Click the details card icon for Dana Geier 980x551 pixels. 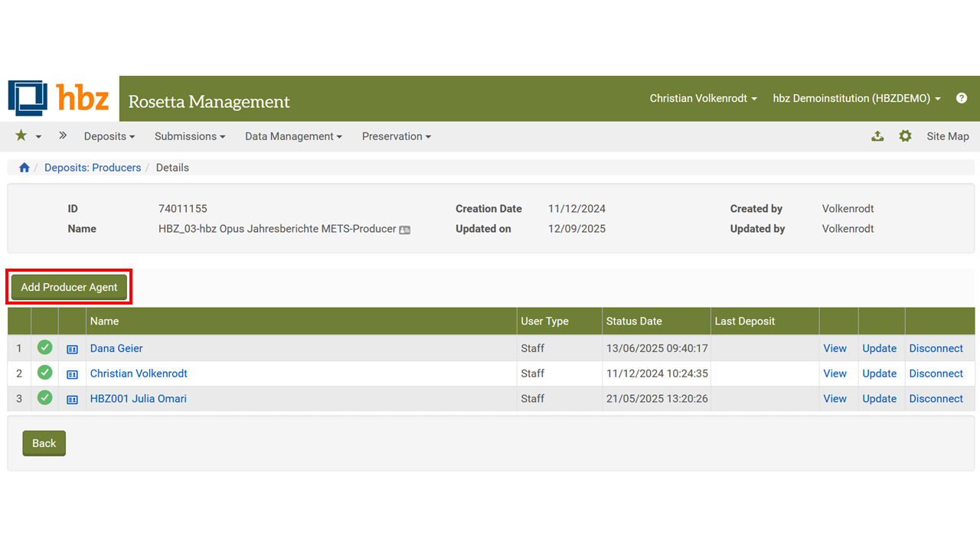coord(72,349)
